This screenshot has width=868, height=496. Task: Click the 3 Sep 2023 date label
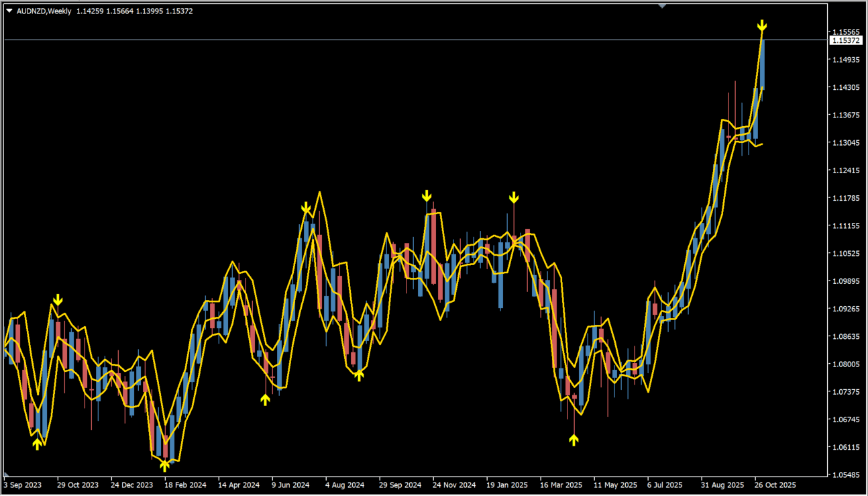coord(24,484)
